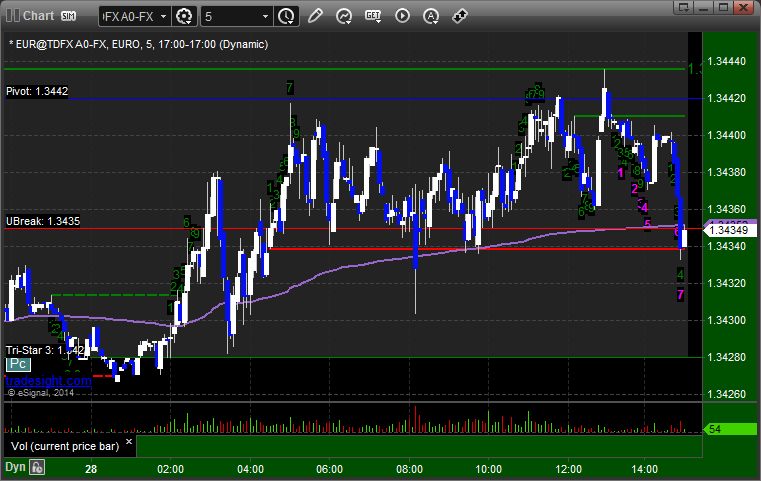Click the detach window icon in title bar
761x481 pixels.
tap(684, 7)
